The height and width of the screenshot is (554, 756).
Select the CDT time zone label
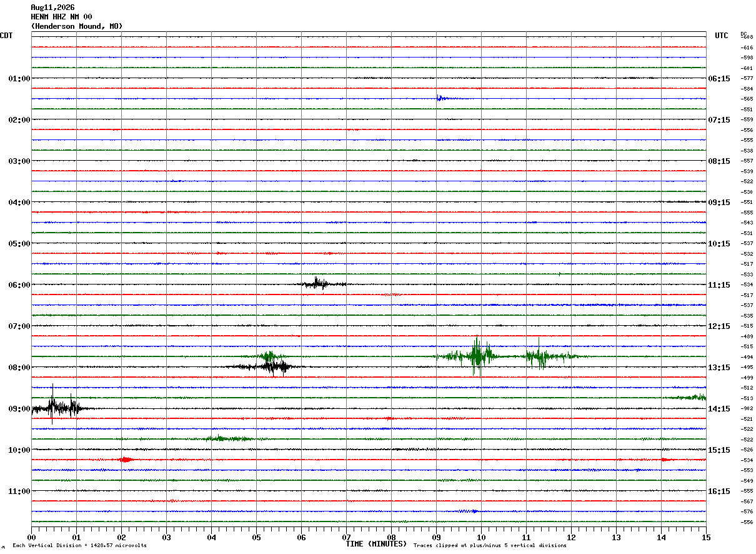coord(6,36)
